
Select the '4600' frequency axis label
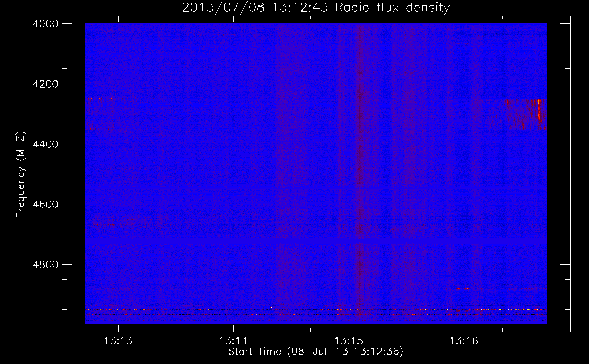(46, 204)
